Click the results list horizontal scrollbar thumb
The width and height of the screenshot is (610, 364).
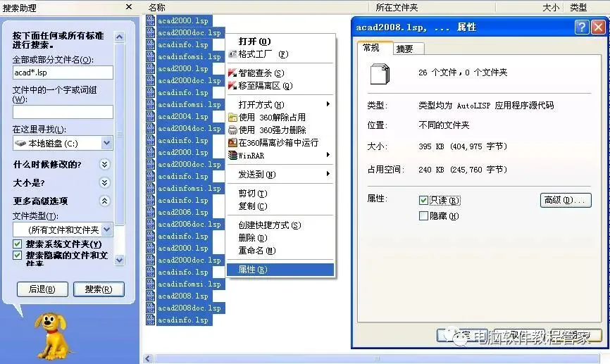point(377,358)
